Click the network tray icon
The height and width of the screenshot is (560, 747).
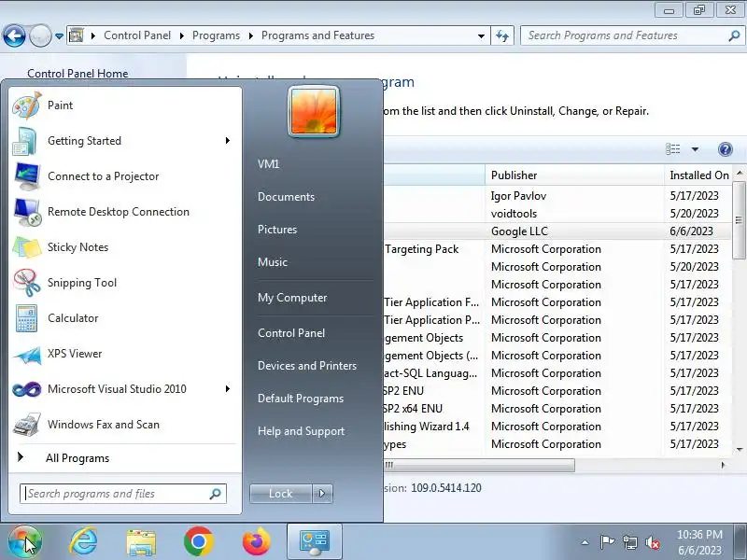[629, 542]
